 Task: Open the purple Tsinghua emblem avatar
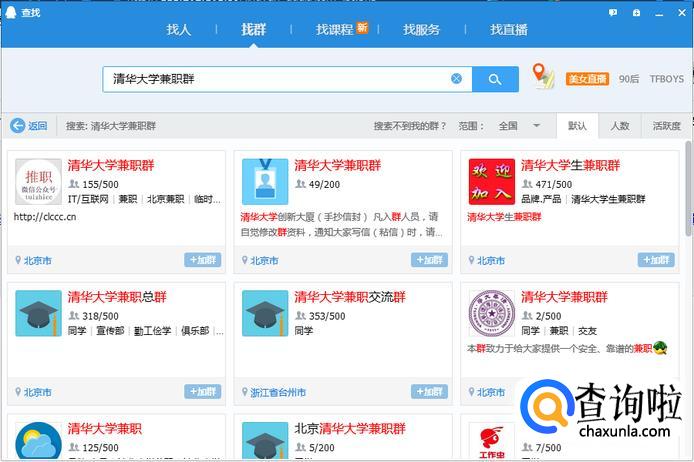(492, 313)
